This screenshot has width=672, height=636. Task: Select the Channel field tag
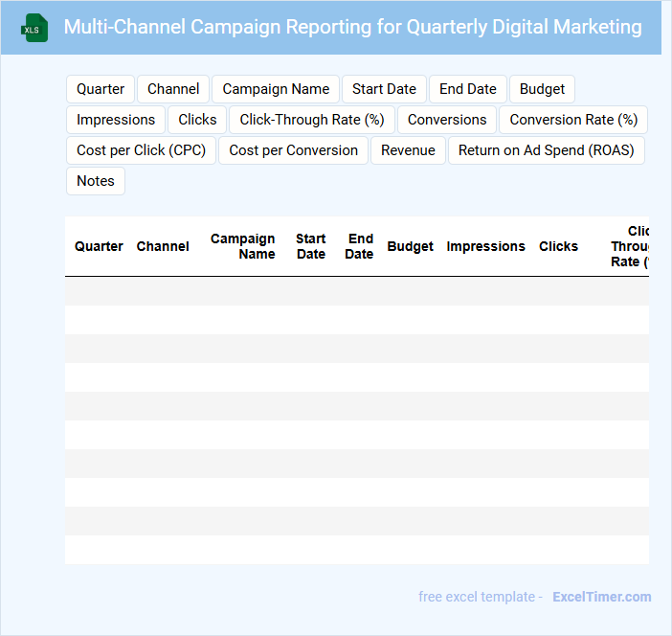coord(173,89)
